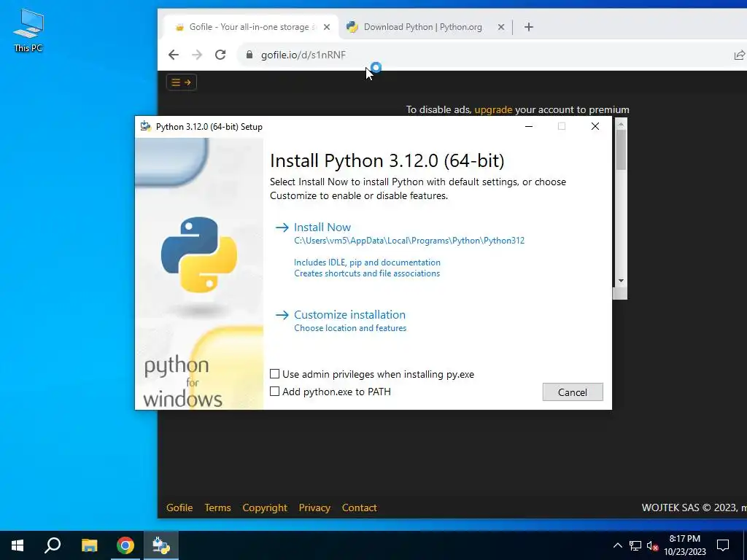Open the Copyright footer link

coord(265,507)
